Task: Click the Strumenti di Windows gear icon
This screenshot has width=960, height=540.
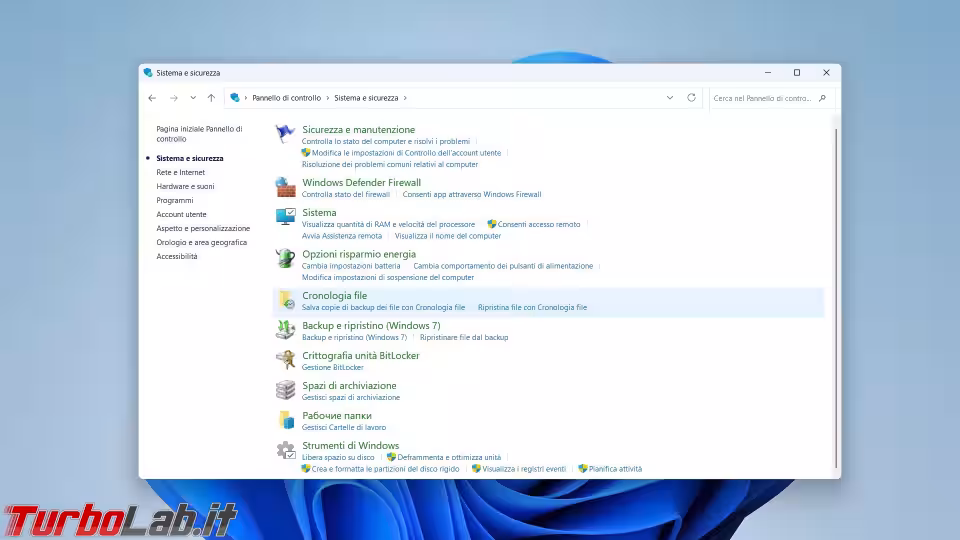Action: tap(286, 450)
